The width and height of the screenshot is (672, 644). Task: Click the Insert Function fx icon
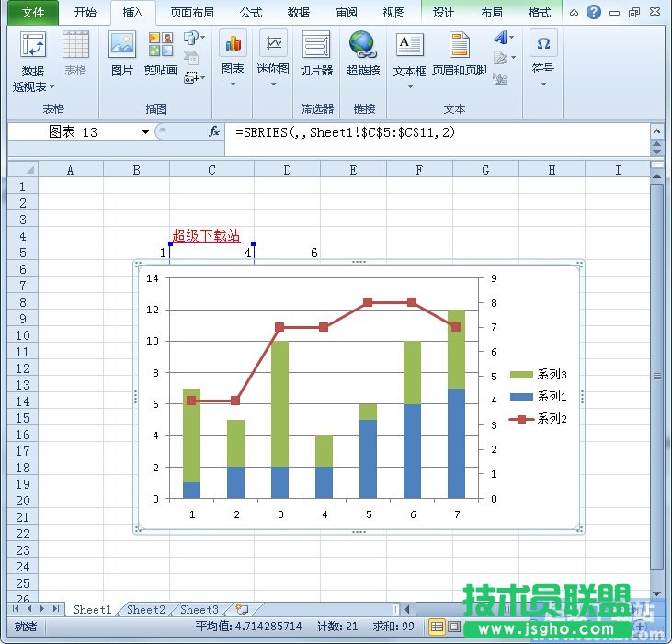(x=214, y=132)
